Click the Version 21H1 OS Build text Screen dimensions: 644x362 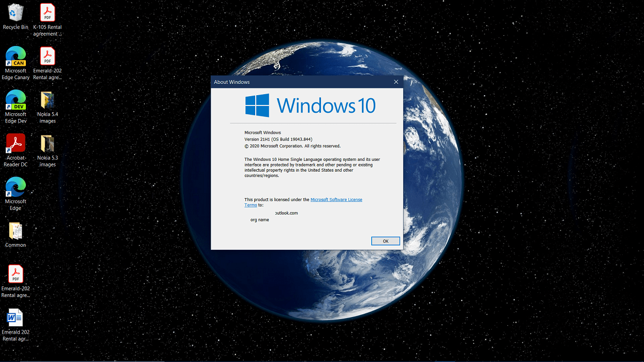[279, 139]
